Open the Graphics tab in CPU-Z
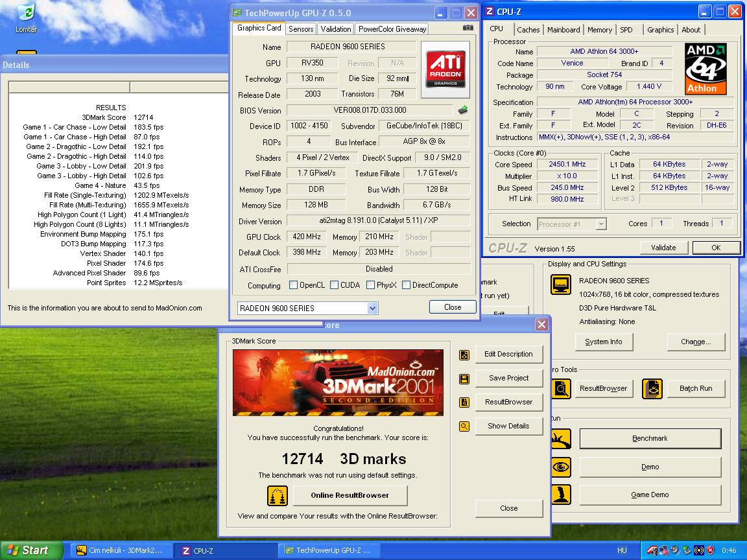Viewport: 747px width, 560px height. 660,30
